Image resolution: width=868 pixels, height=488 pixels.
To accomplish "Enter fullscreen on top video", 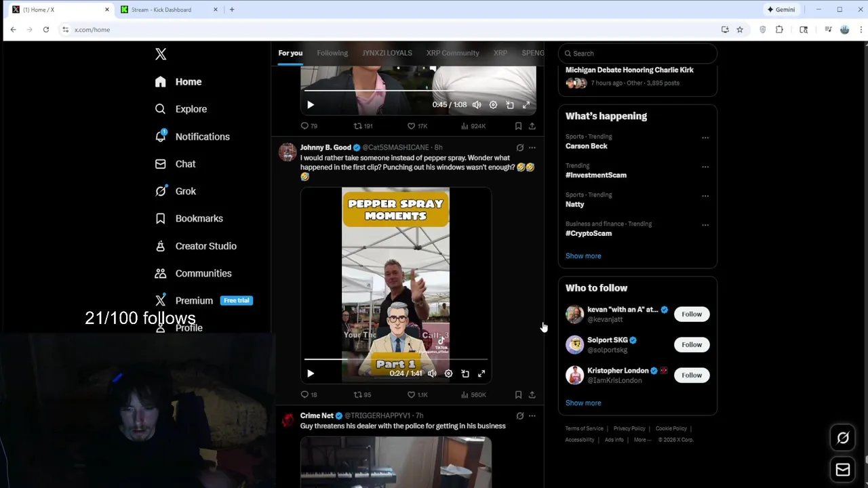I will click(526, 105).
